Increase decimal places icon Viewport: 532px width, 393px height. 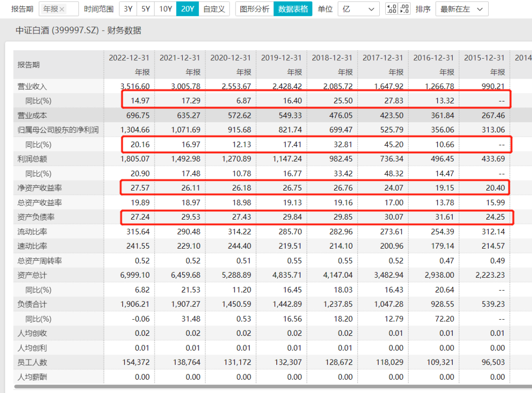point(391,9)
